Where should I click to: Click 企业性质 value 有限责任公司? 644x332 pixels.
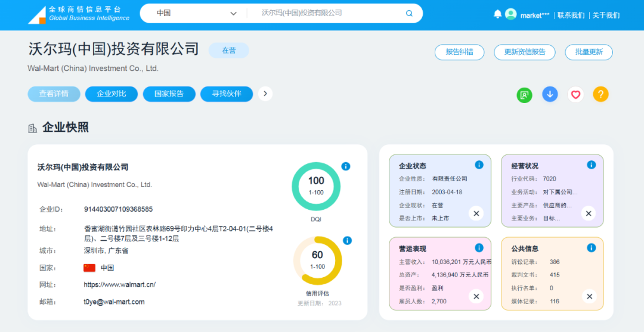coord(450,179)
